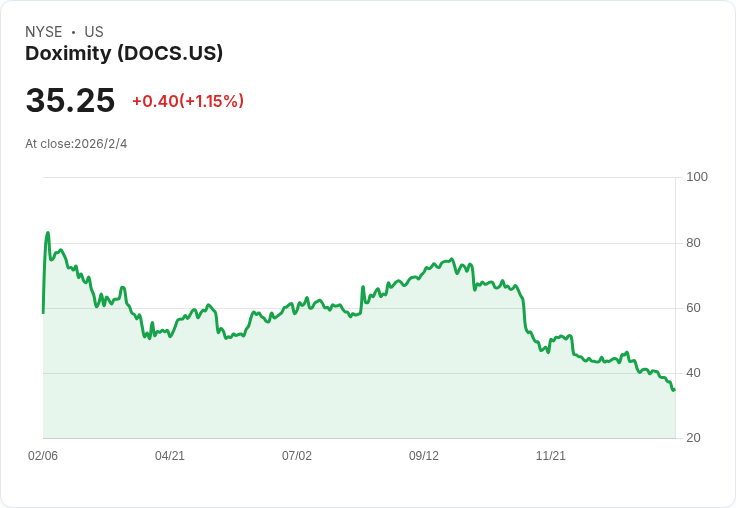The image size is (736, 508).
Task: Click the 02/06 date axis label
Action: 43,456
